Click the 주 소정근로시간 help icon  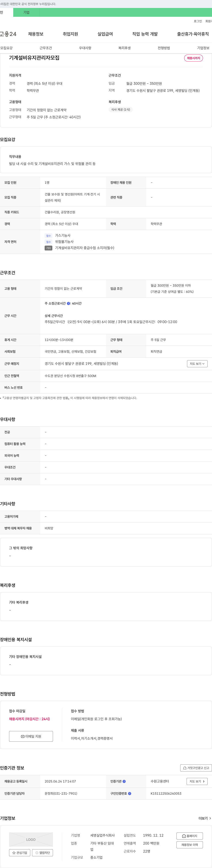(68, 304)
